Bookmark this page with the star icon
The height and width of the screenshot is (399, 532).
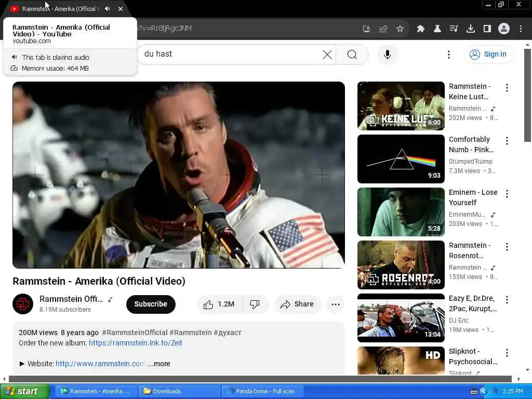point(400,29)
